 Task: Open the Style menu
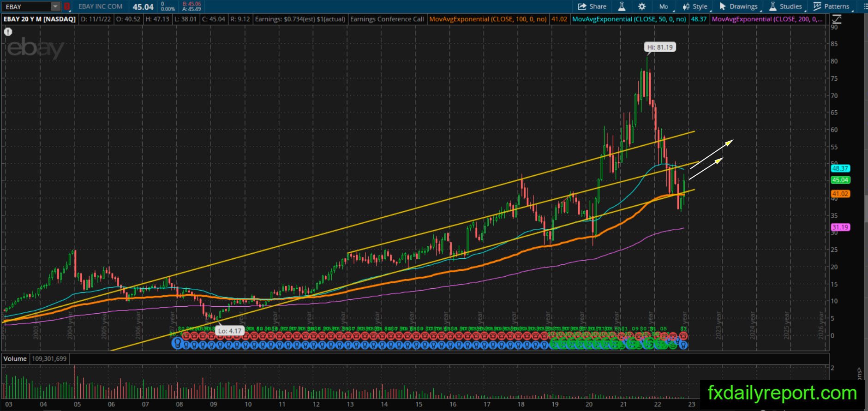pos(695,6)
